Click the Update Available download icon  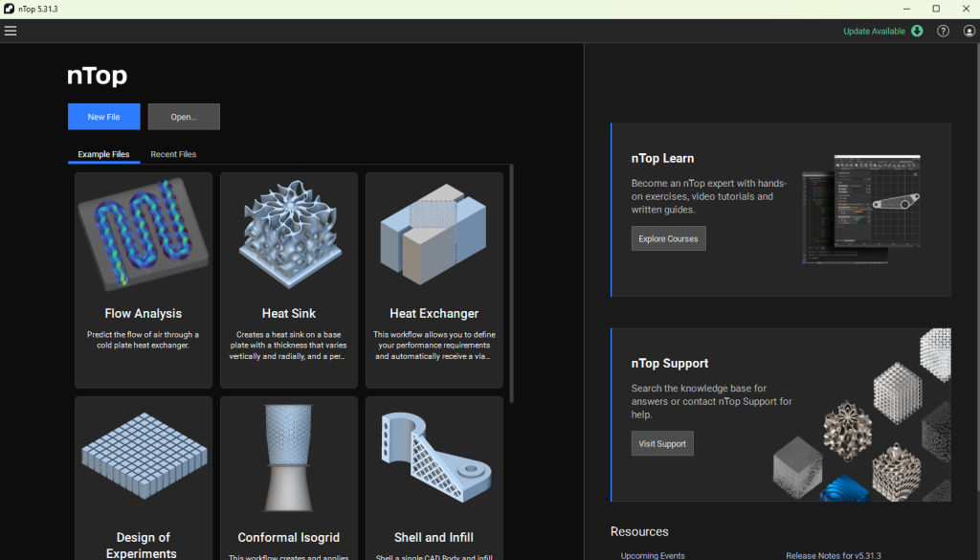(917, 31)
